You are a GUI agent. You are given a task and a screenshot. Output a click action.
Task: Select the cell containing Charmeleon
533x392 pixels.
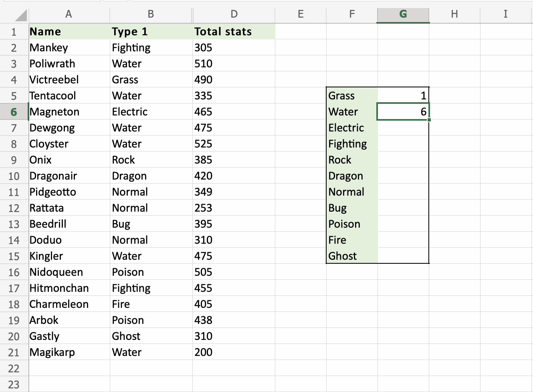coord(69,304)
